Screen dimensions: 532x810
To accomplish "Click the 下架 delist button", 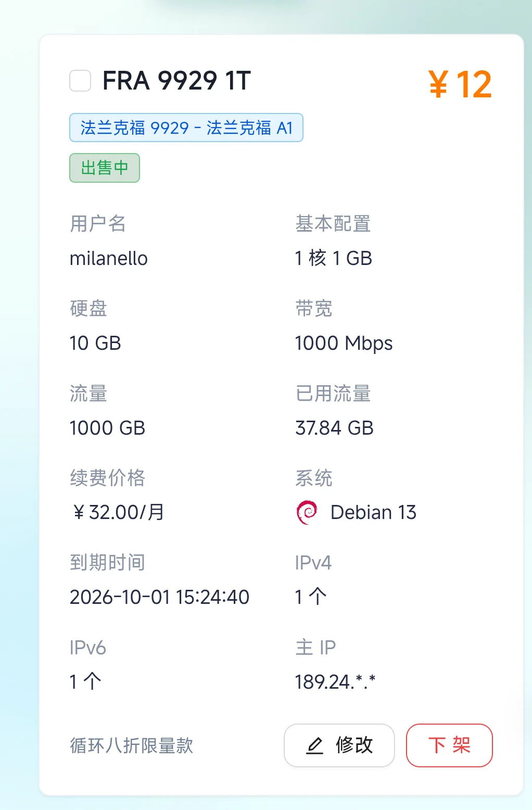I will pyautogui.click(x=449, y=745).
